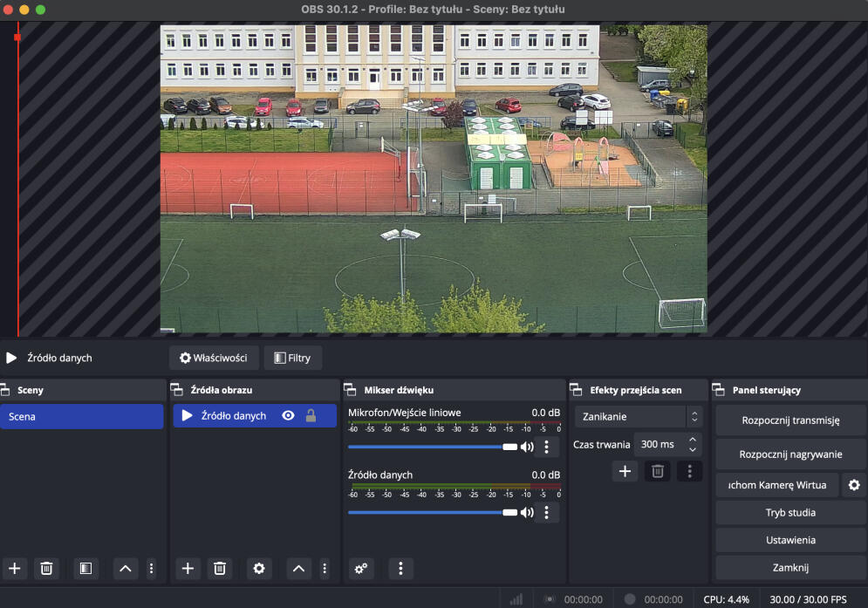Screen dimensions: 868x608
Task: Open Mikrofon/Wejście liniowe three-dot options menu
Action: coord(547,447)
